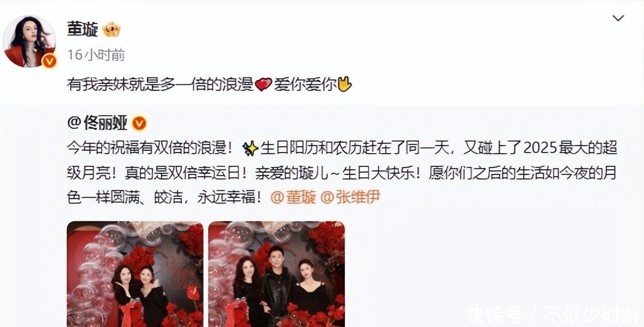
Task: Open the second photo with three people
Action: point(277,274)
